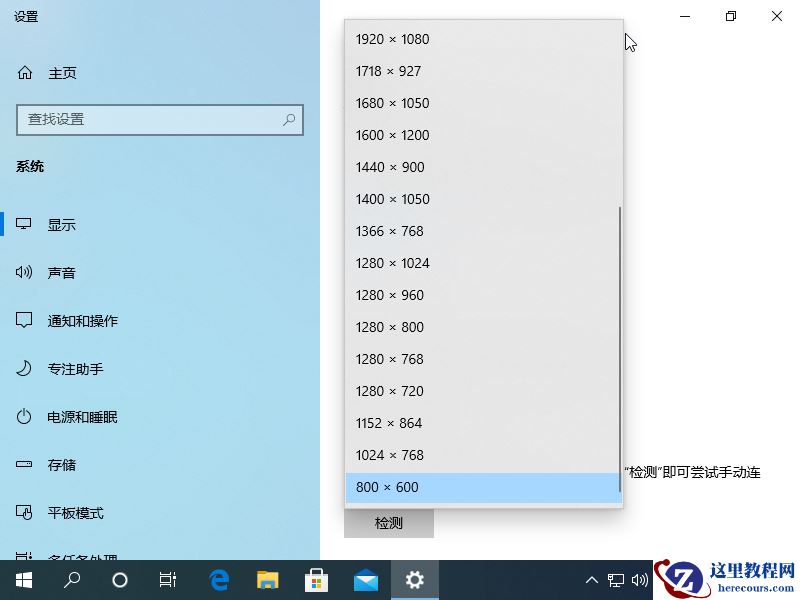This screenshot has height=600, width=800.
Task: Open 存储 (Storage) settings
Action: 61,464
